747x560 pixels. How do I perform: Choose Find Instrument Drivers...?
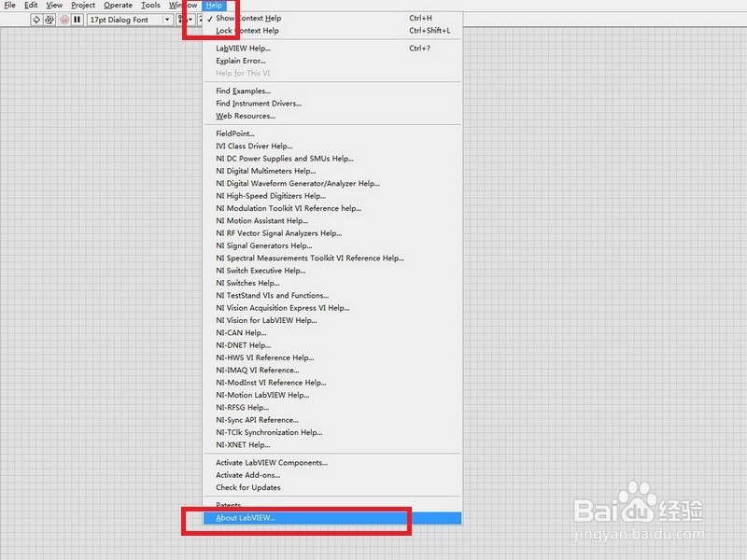[x=332, y=103]
